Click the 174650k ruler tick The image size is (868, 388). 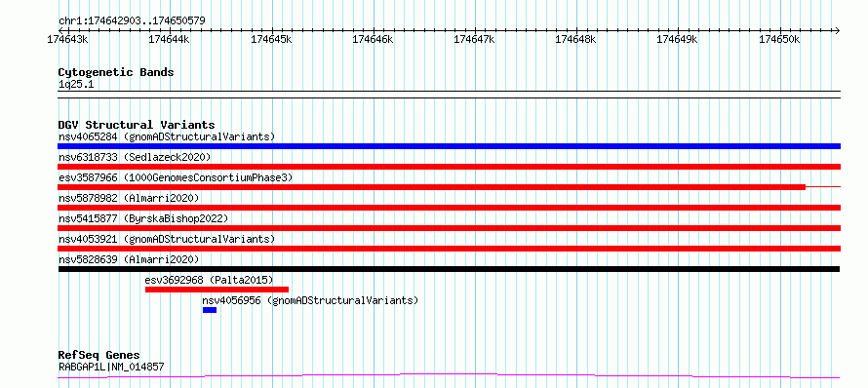pyautogui.click(x=780, y=39)
